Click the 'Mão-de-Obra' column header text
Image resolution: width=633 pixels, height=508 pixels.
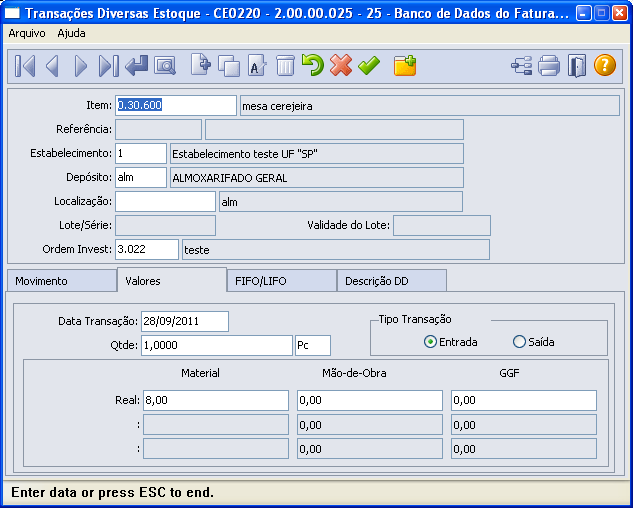pos(354,373)
